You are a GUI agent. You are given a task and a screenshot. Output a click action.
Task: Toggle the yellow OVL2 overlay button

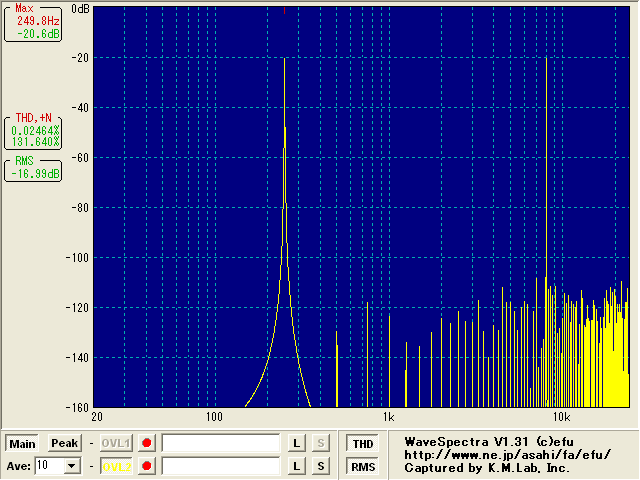[116, 466]
